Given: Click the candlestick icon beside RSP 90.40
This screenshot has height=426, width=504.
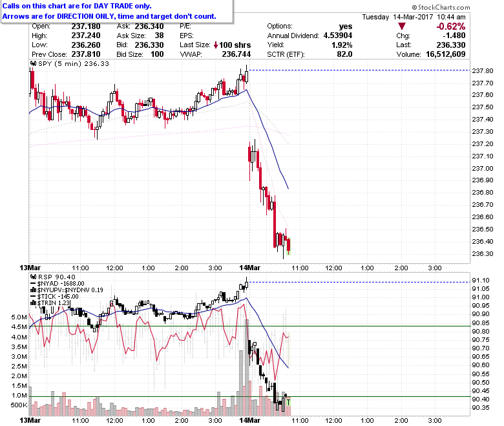Looking at the screenshot, I should [33, 277].
